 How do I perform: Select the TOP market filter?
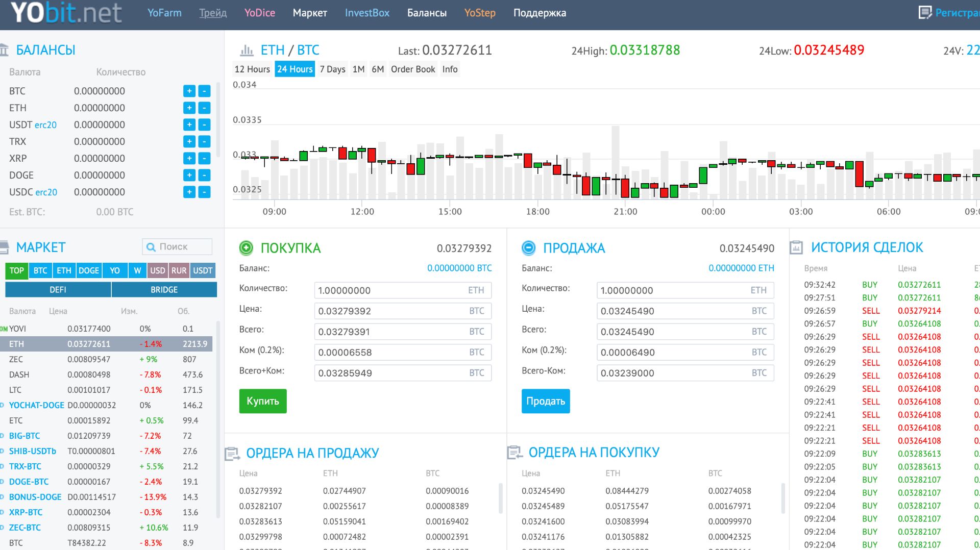point(17,270)
